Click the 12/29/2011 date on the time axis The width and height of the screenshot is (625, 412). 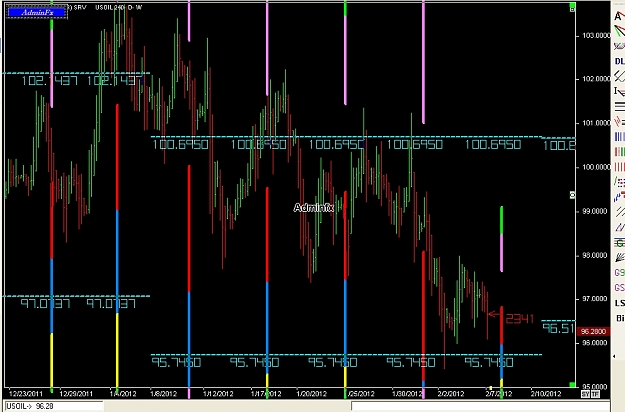pos(76,394)
